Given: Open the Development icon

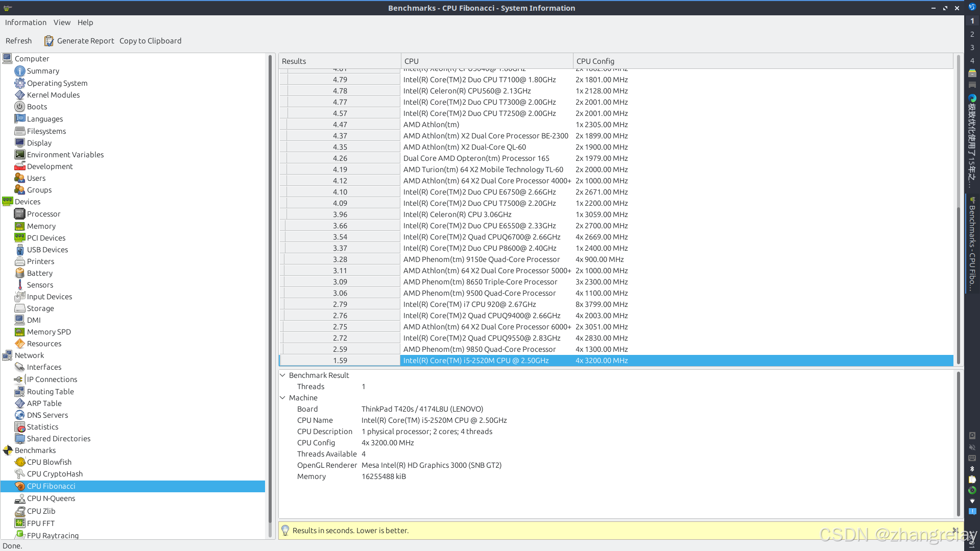Looking at the screenshot, I should [x=20, y=166].
